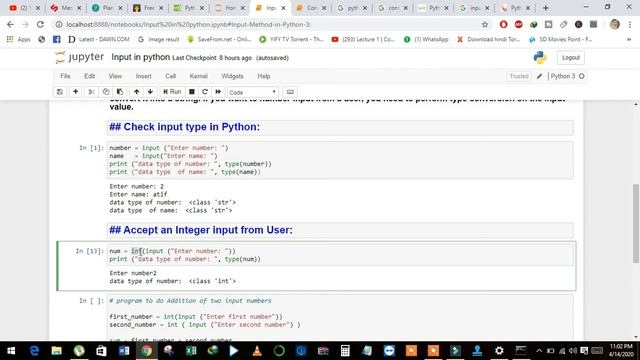
Task: Open Calculator from the taskbar
Action: pyautogui.click(x=345, y=351)
